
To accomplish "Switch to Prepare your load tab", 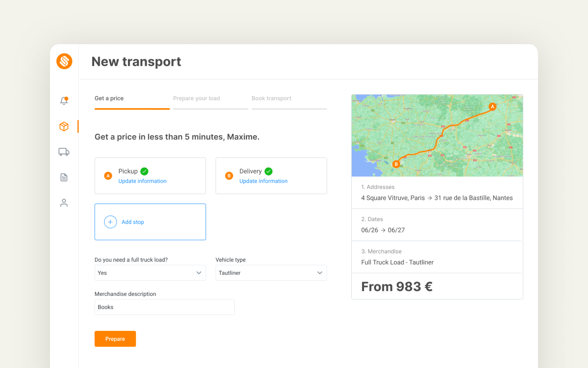I will click(196, 98).
